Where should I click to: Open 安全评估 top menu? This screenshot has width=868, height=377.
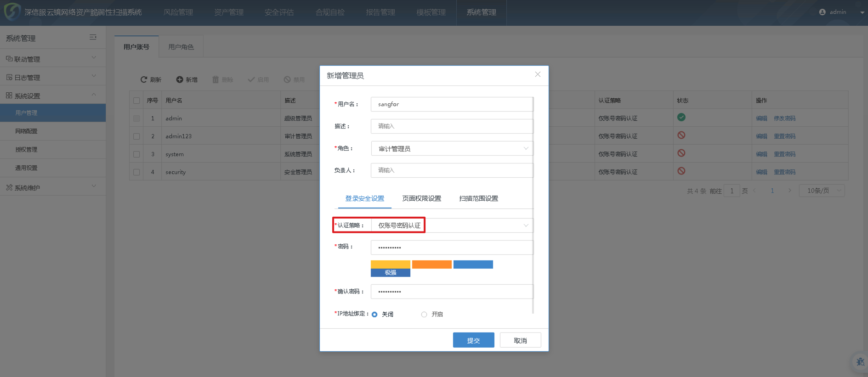coord(279,12)
